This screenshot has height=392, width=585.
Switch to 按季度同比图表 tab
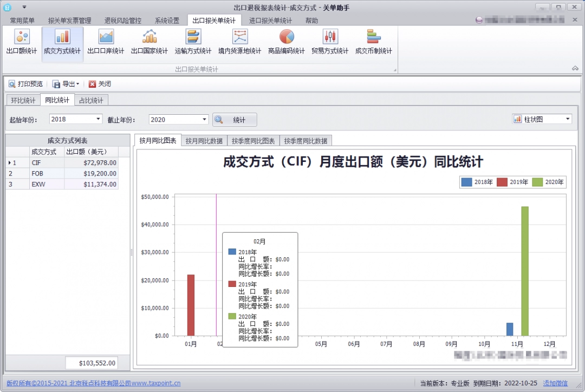coord(253,141)
